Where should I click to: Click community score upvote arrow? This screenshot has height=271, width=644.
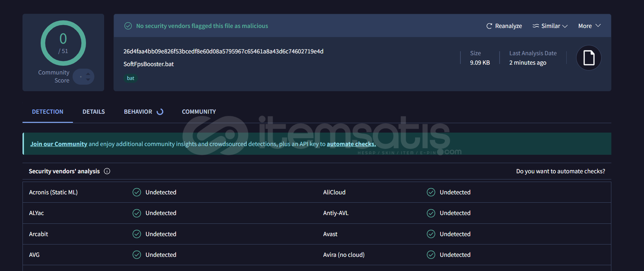click(88, 74)
